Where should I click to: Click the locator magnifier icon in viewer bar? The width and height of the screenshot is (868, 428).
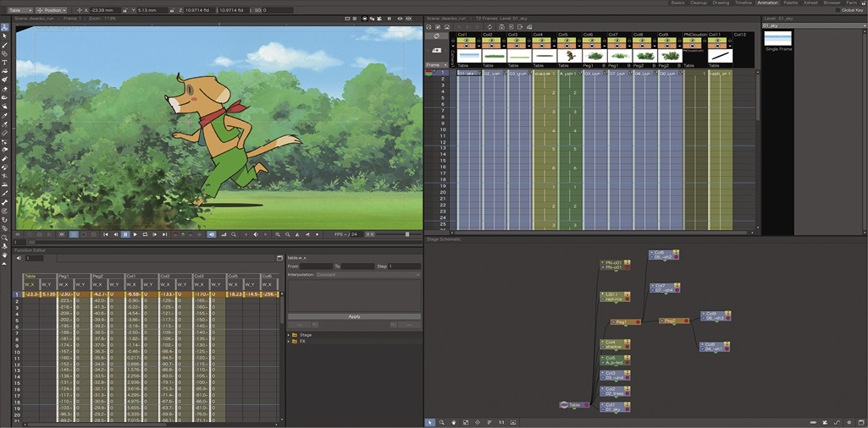[x=233, y=234]
